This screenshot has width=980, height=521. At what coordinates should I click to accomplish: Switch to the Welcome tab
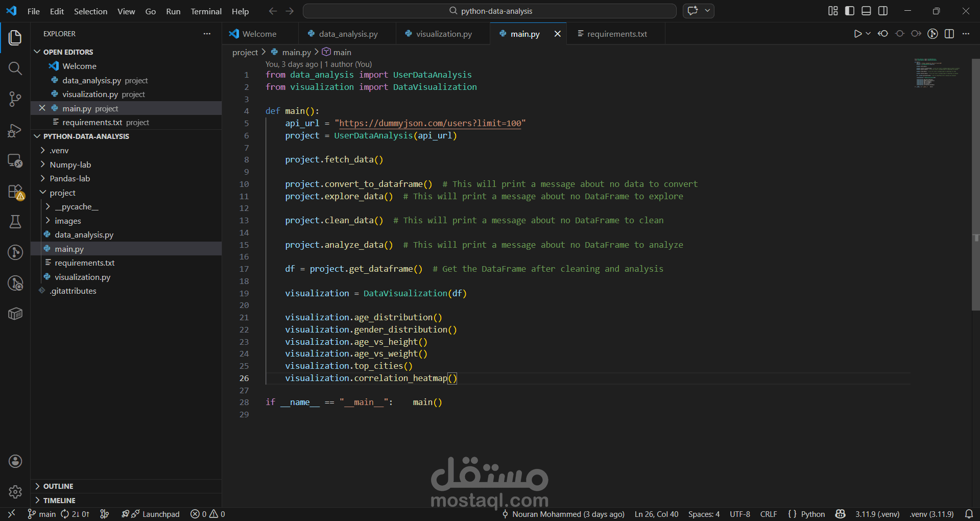[260, 34]
